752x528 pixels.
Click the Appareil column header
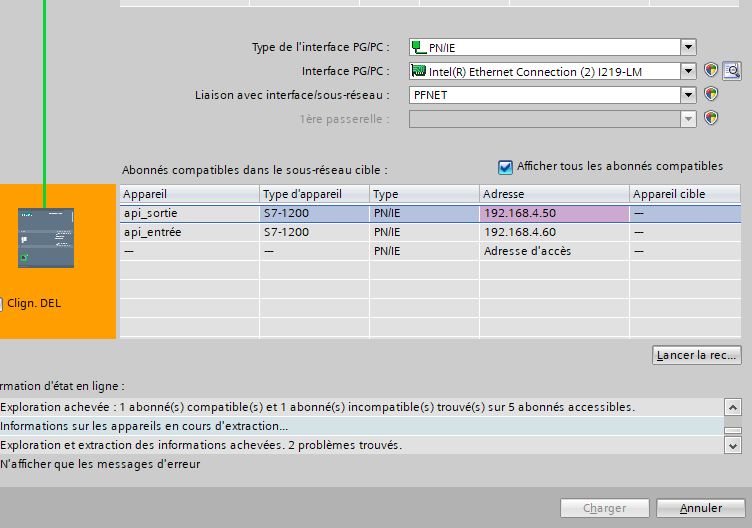189,194
